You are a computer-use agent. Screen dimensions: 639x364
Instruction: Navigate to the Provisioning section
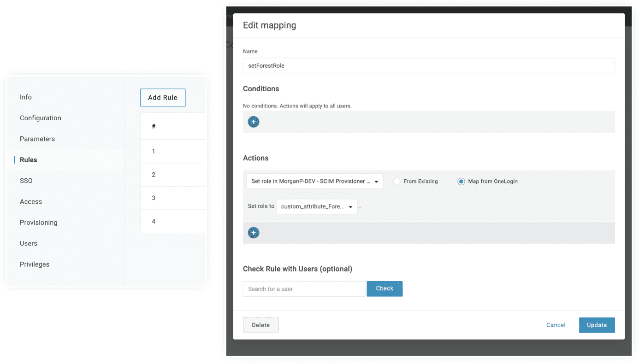(39, 223)
